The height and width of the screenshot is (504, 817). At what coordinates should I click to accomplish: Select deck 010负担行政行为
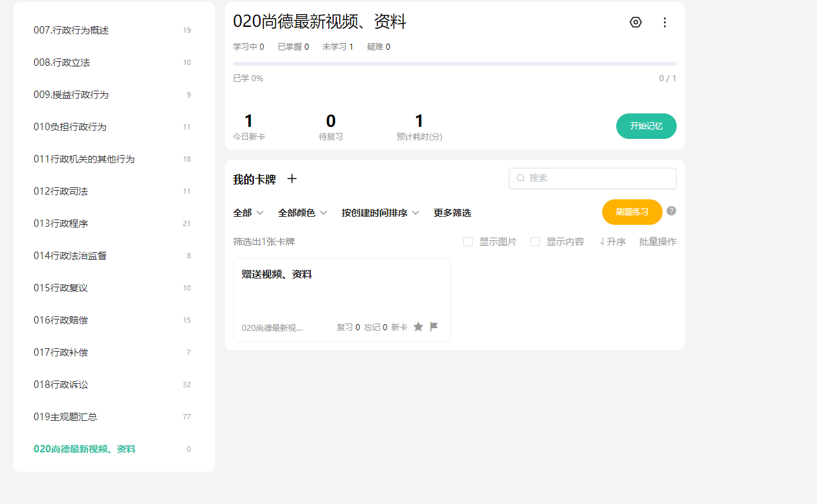point(114,127)
